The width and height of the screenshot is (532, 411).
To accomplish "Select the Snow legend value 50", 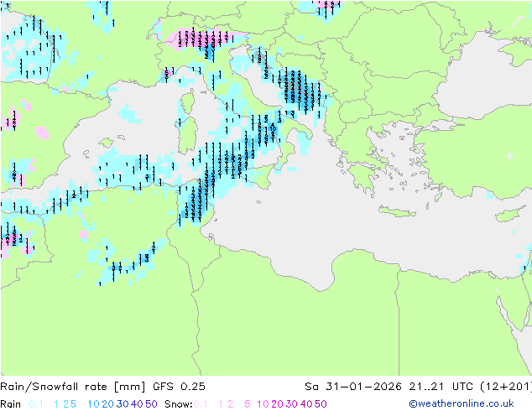I will tap(321, 404).
